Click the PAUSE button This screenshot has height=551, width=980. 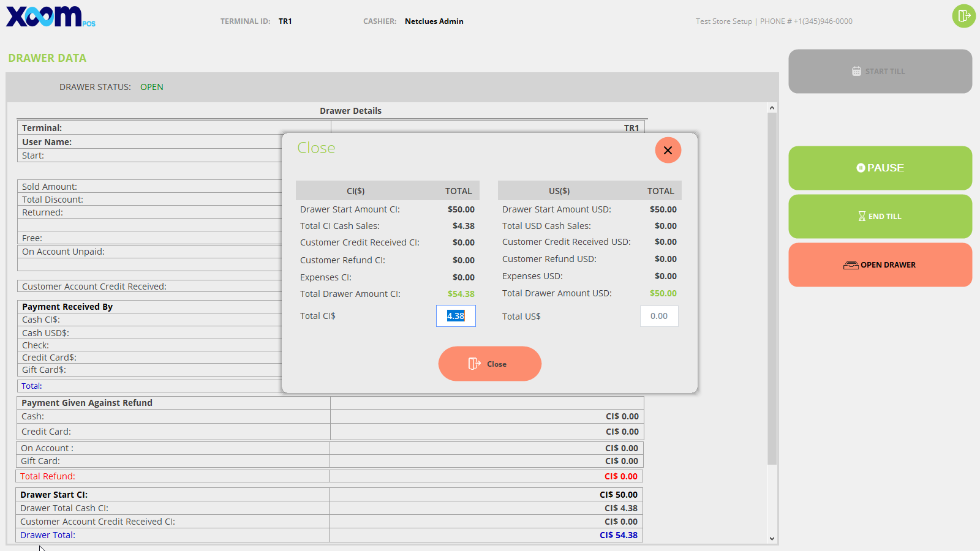coord(880,168)
